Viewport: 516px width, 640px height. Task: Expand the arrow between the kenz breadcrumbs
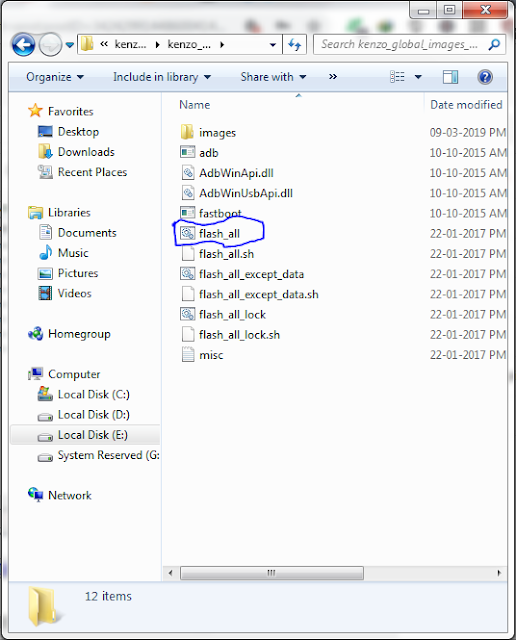pos(157,44)
